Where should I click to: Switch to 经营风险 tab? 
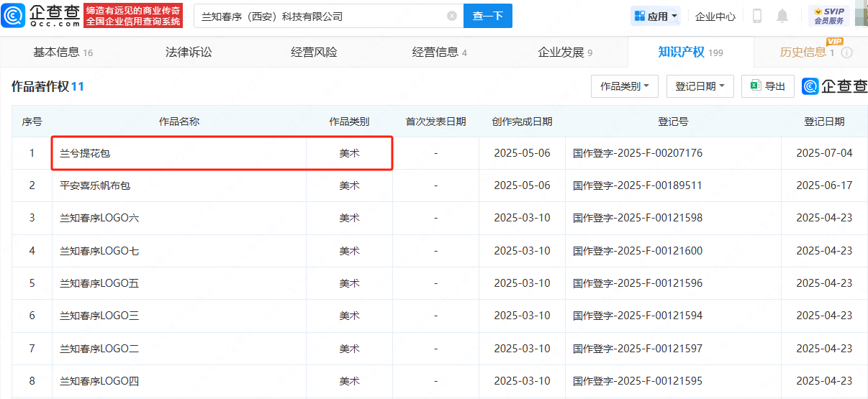[314, 52]
